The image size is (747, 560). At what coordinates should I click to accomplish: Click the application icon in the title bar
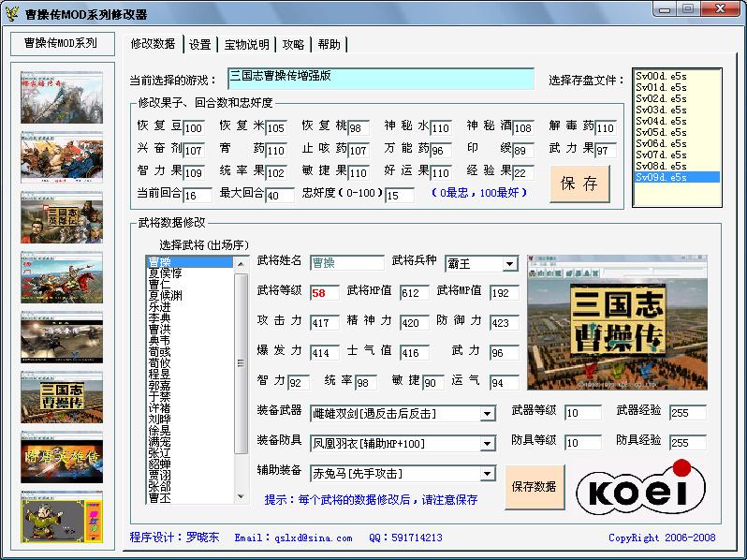click(12, 9)
